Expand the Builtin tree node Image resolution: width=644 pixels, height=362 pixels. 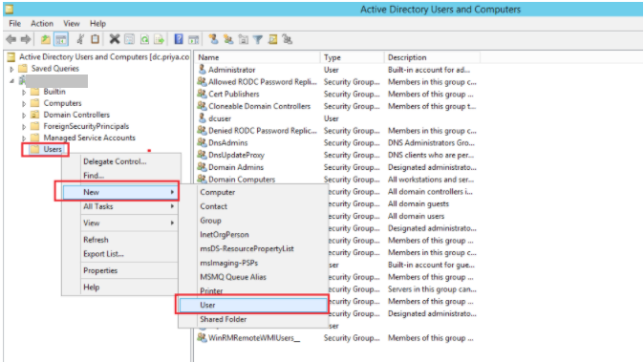coord(24,93)
